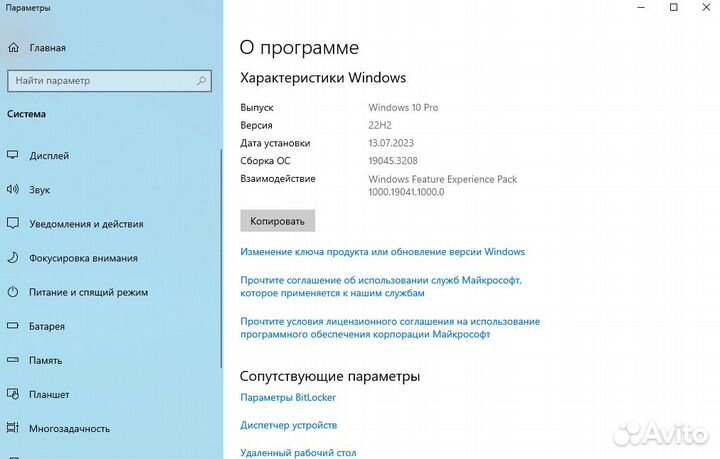Screen dimensions: 720x459
Task: Click the 22H2 version value
Action: [380, 125]
